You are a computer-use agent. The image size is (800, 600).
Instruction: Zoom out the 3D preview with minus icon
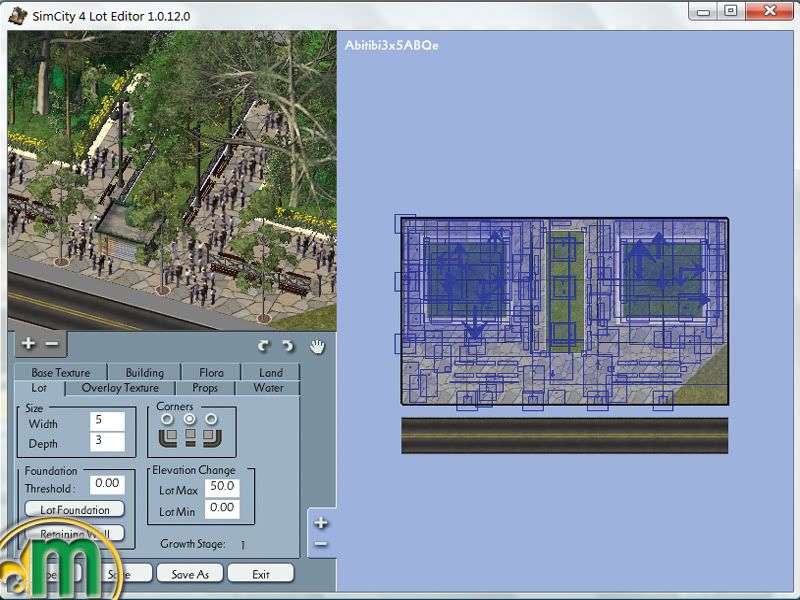coord(52,344)
